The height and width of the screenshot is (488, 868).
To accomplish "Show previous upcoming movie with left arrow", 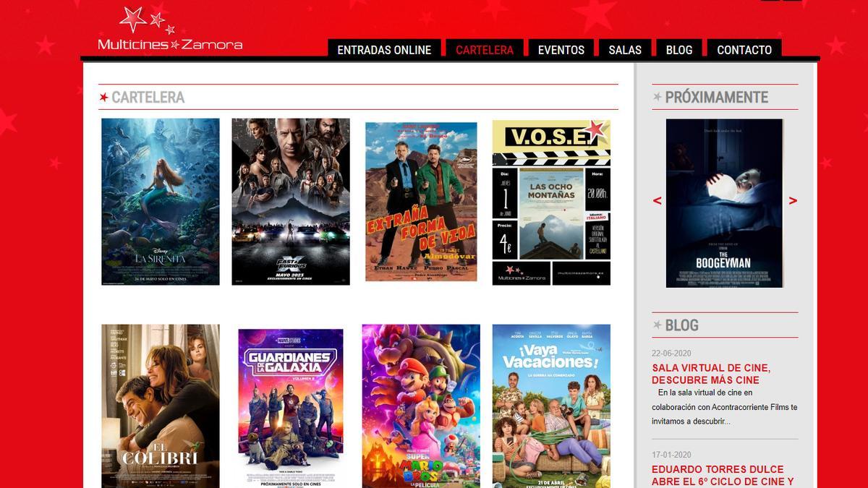I will tap(657, 201).
